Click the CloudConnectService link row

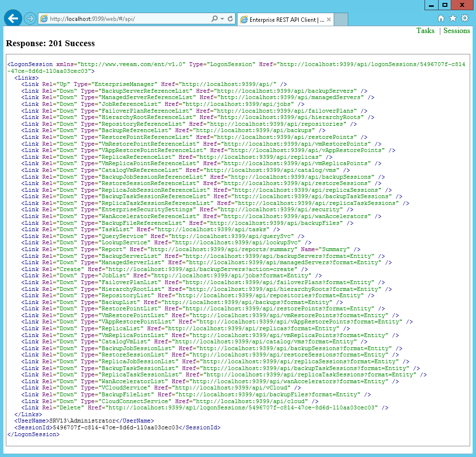[x=170, y=401]
